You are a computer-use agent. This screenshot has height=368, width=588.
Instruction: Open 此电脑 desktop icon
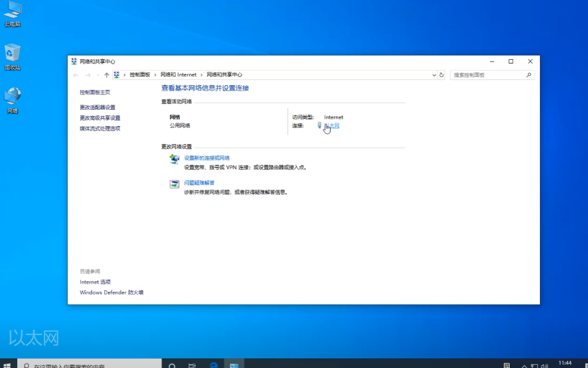[13, 11]
